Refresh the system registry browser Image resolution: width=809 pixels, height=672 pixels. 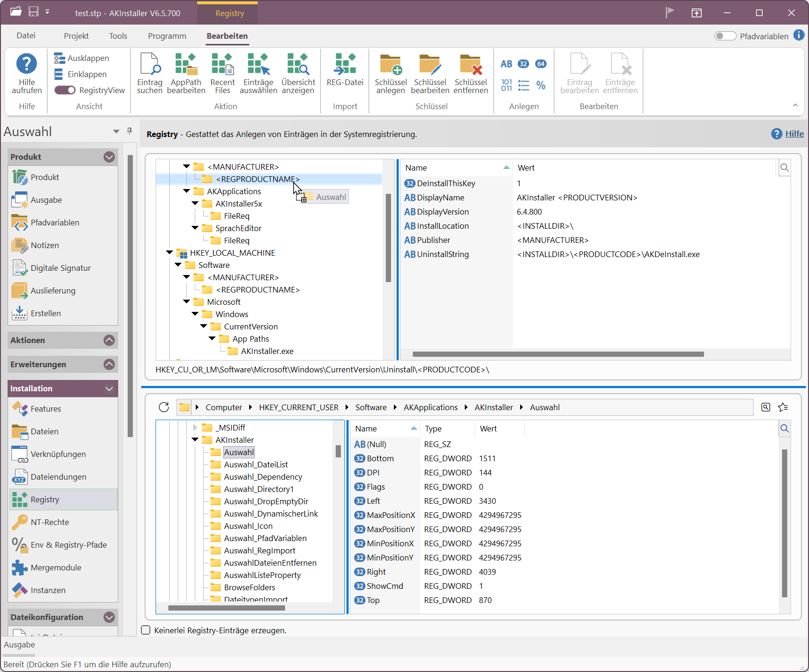click(x=164, y=407)
